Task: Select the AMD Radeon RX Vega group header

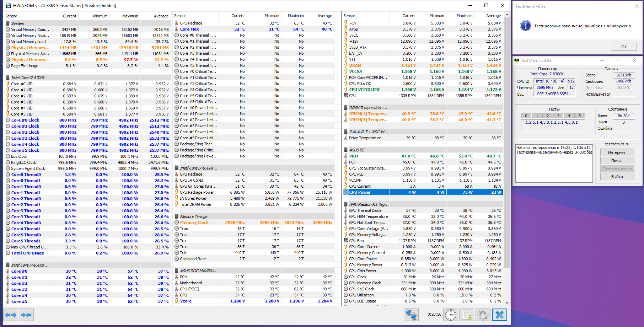Action: (x=423, y=204)
